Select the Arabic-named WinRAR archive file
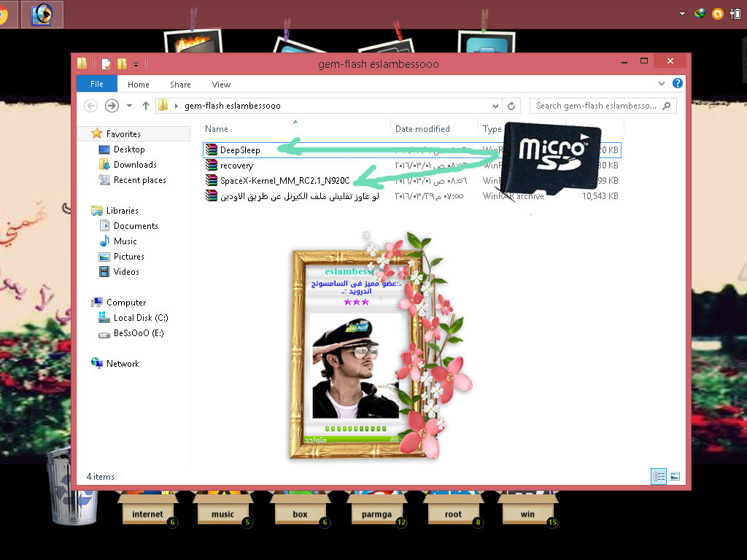747x560 pixels. 300,195
